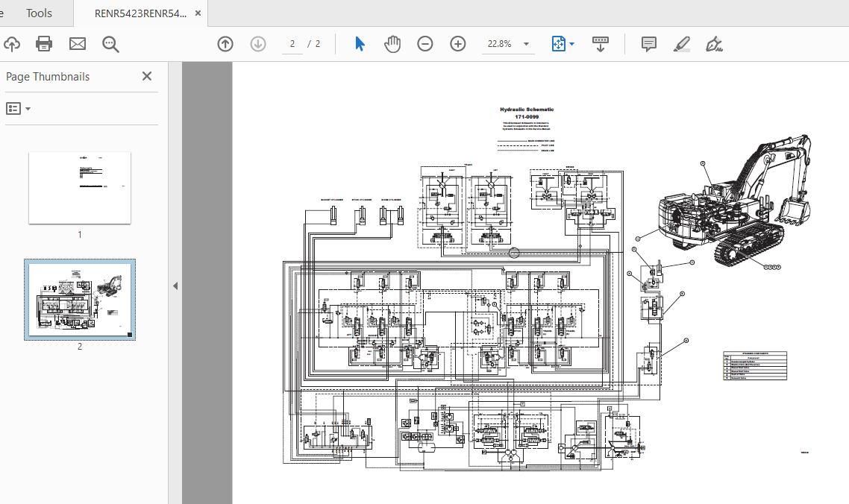849x504 pixels.
Task: Click the Page Thumbnails panel heading
Action: (x=48, y=76)
